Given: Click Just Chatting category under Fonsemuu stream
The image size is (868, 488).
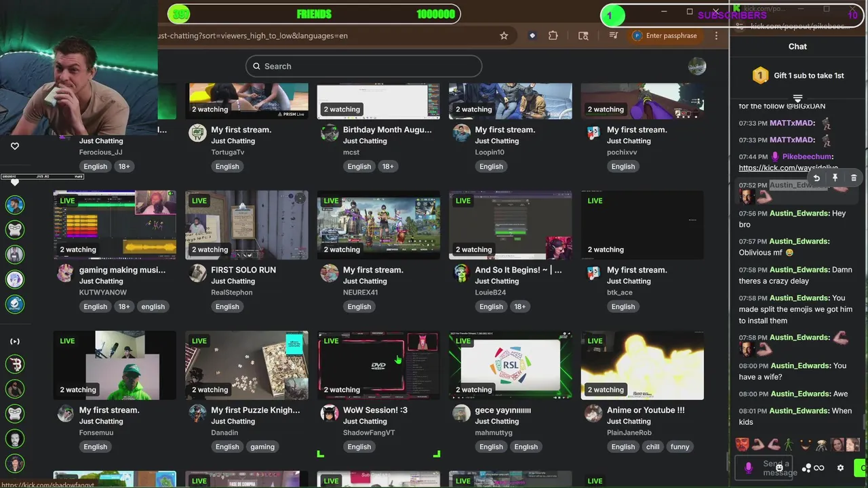Looking at the screenshot, I should click(101, 422).
